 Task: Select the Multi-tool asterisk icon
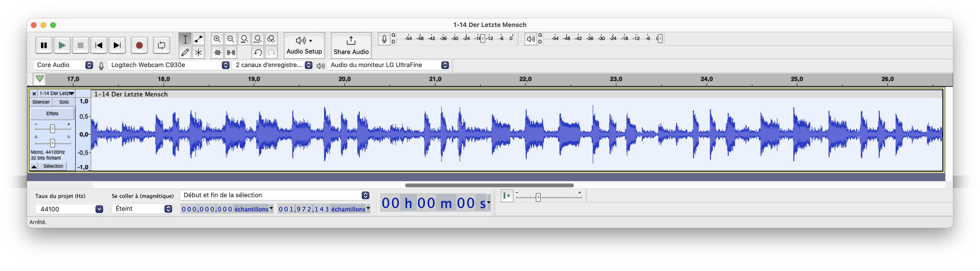pyautogui.click(x=198, y=53)
